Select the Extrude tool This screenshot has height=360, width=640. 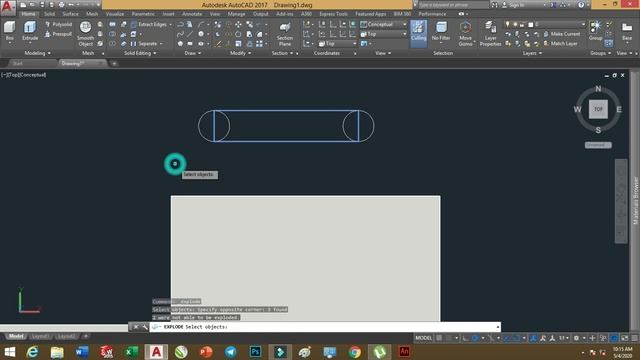(30, 31)
